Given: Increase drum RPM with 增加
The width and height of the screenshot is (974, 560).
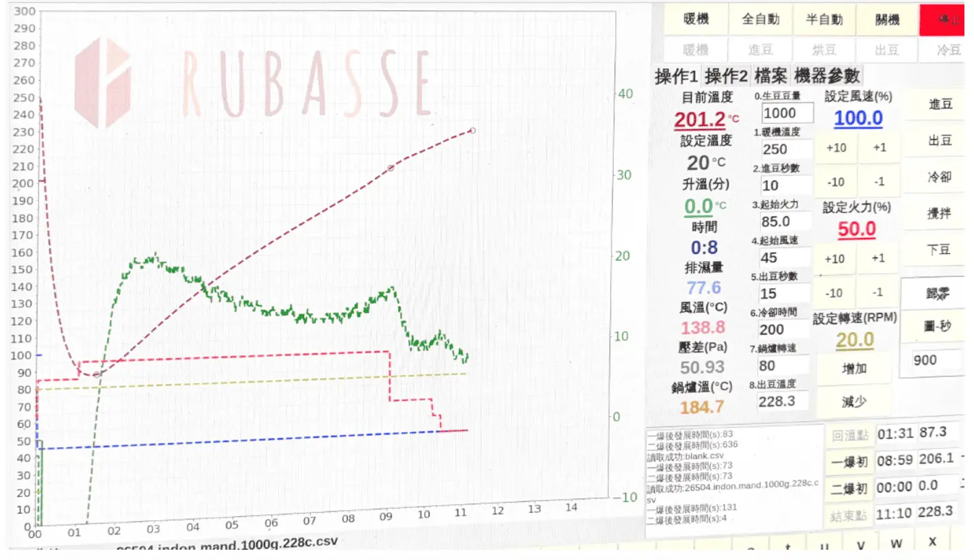Looking at the screenshot, I should pos(854,368).
